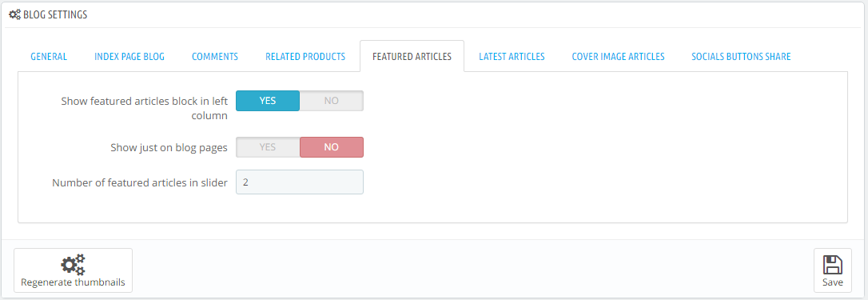Open the Comments tab
868x300 pixels.
(x=215, y=57)
